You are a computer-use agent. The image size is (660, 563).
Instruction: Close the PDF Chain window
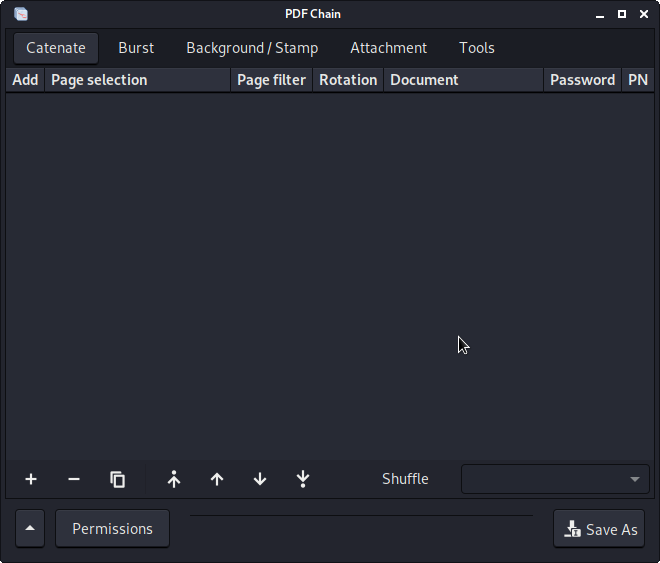coord(644,14)
